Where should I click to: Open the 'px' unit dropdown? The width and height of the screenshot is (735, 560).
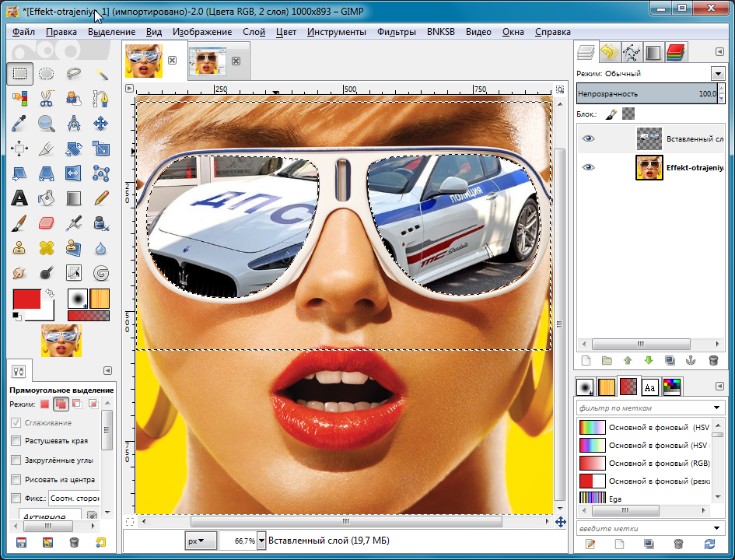(x=201, y=541)
